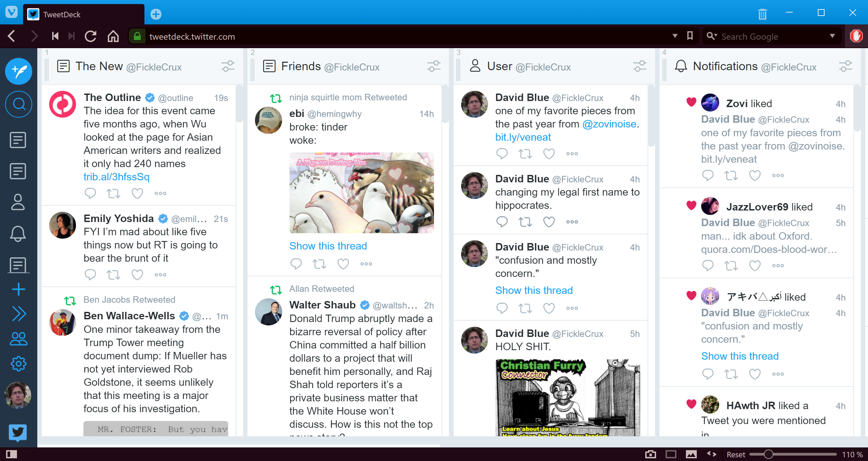Retweet The Outline tweet

(x=113, y=193)
